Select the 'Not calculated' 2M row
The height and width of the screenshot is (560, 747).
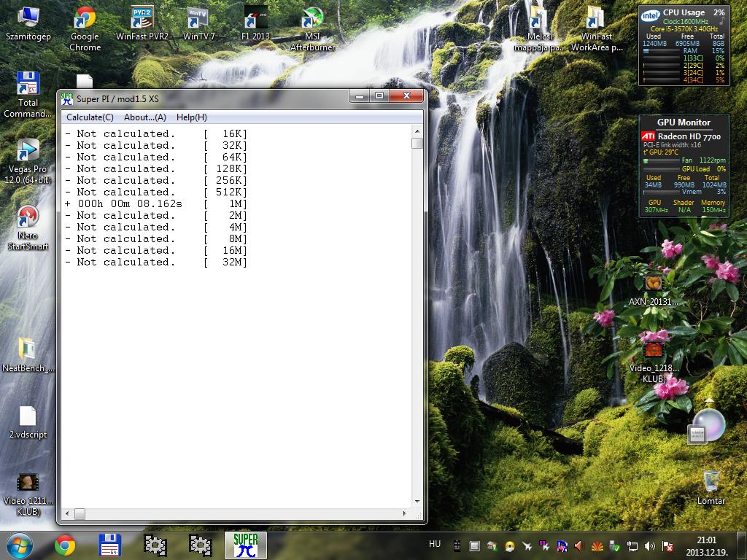(x=156, y=215)
